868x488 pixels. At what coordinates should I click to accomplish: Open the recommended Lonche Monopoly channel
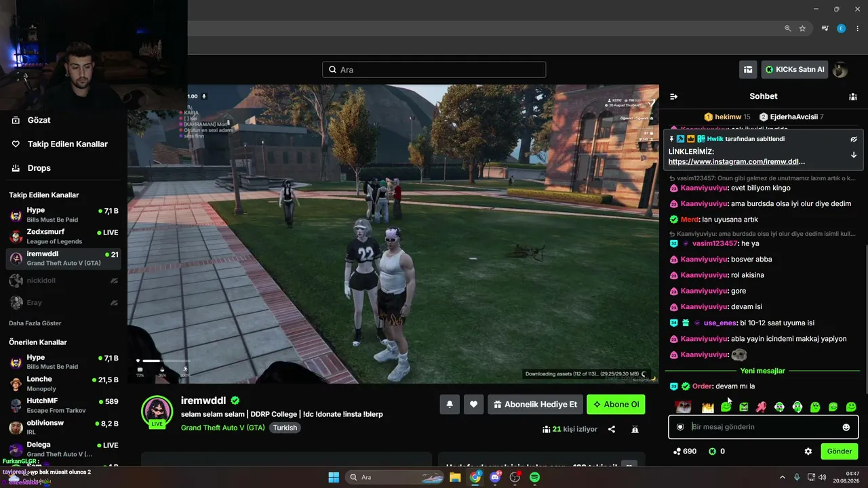(64, 384)
